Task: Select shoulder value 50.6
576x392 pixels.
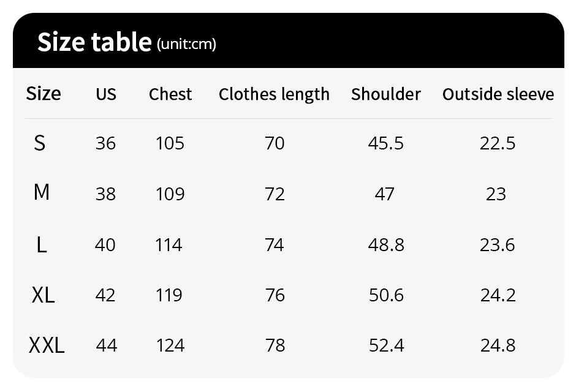Action: 386,295
